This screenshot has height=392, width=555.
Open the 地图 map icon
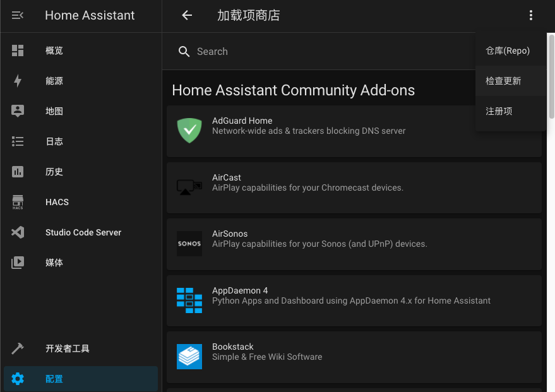[16, 110]
